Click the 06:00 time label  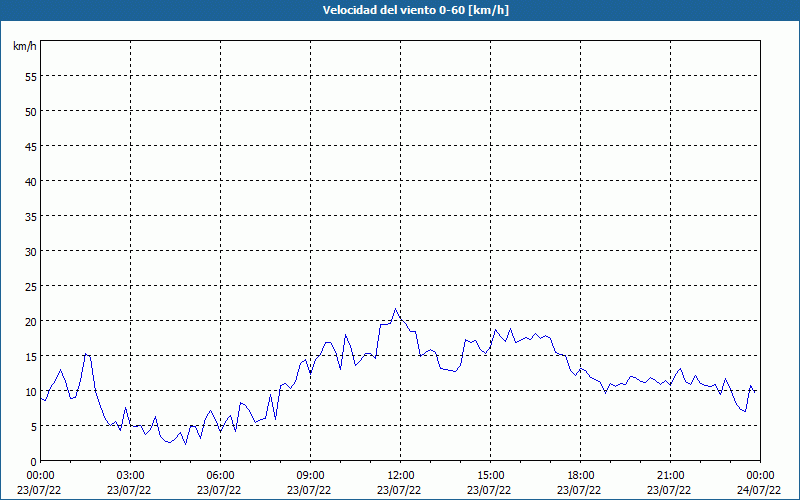(x=220, y=476)
